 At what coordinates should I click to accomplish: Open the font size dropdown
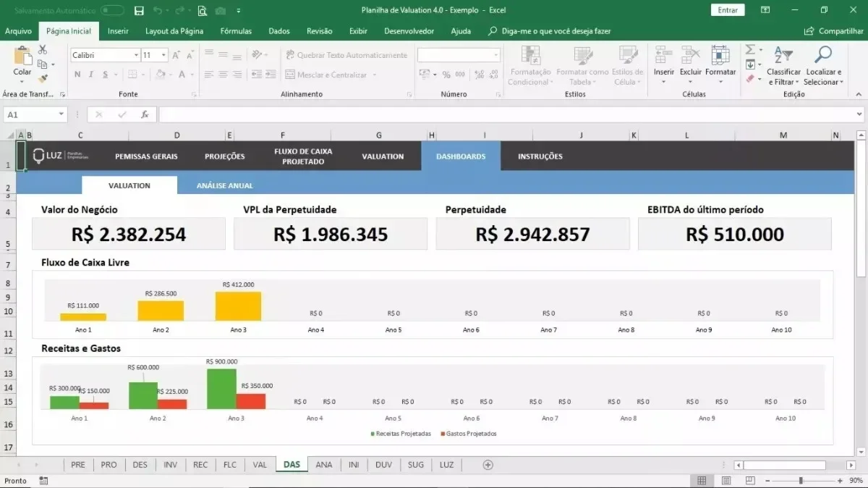(x=164, y=55)
